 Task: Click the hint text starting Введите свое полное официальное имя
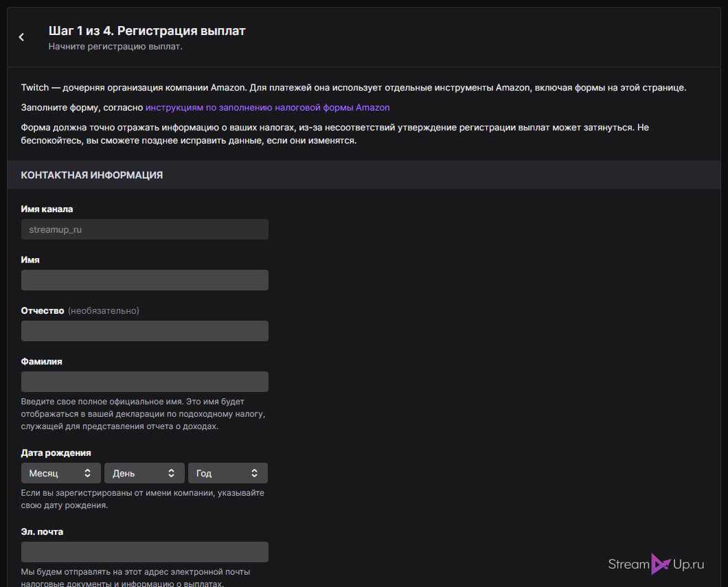pos(143,414)
